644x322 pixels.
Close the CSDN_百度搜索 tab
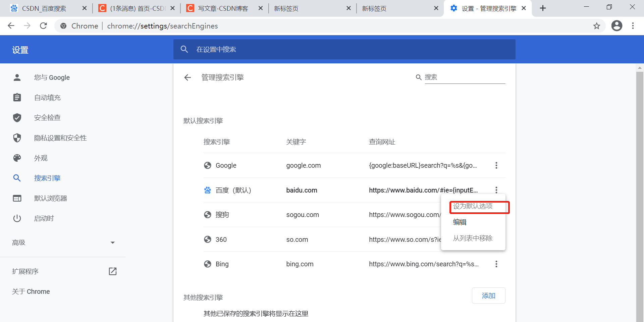pos(85,8)
